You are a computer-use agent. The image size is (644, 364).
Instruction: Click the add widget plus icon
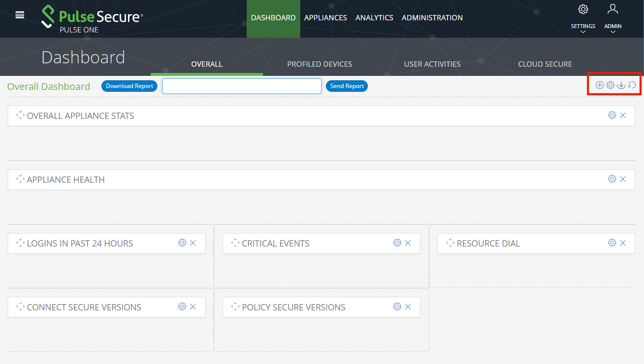coord(600,85)
